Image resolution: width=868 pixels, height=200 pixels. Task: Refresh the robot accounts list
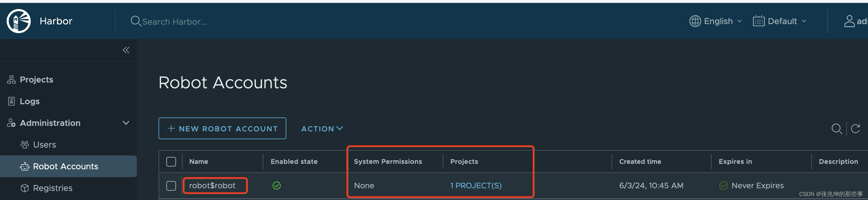click(855, 129)
